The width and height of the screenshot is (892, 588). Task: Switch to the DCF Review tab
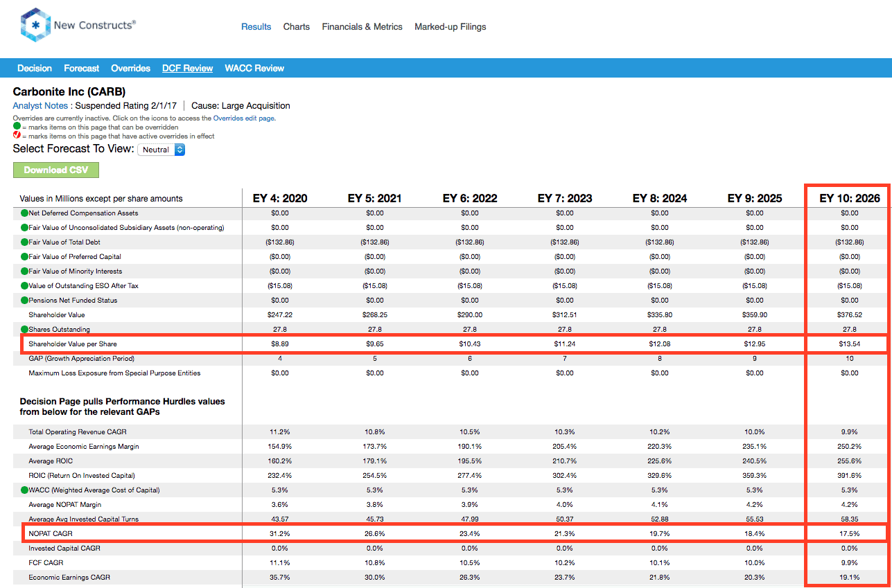[187, 68]
